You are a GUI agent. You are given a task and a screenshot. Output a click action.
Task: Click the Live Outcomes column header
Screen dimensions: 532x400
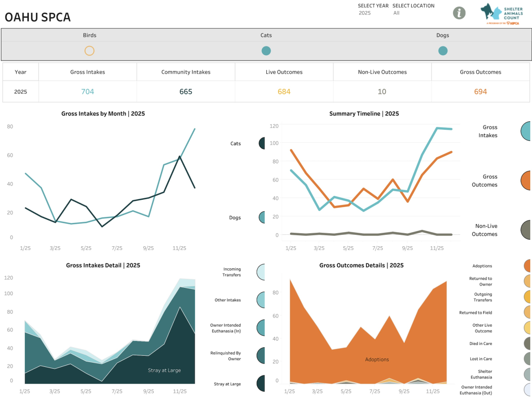(284, 72)
